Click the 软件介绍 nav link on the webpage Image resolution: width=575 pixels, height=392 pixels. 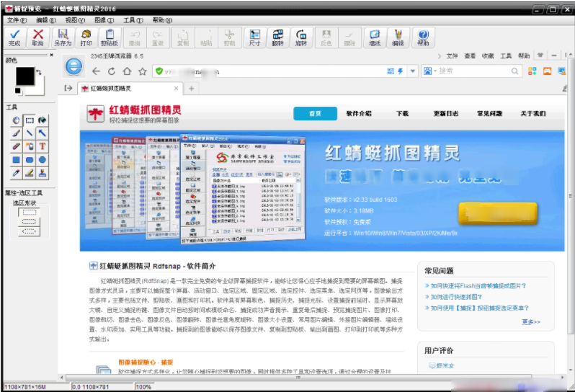tap(359, 114)
